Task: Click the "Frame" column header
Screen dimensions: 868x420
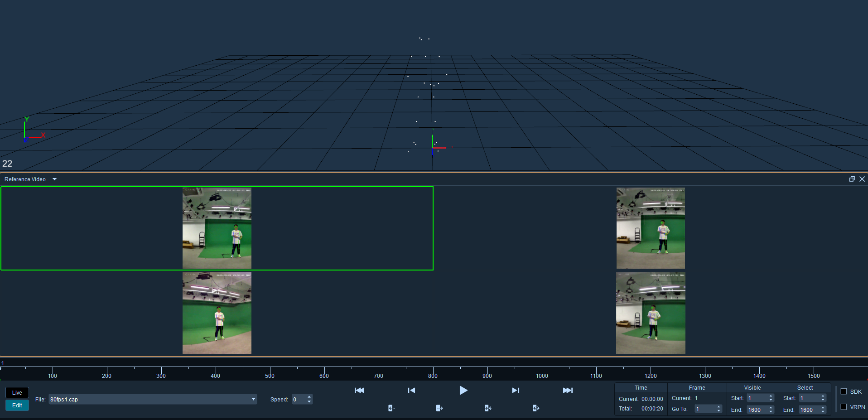Action: pyautogui.click(x=697, y=388)
